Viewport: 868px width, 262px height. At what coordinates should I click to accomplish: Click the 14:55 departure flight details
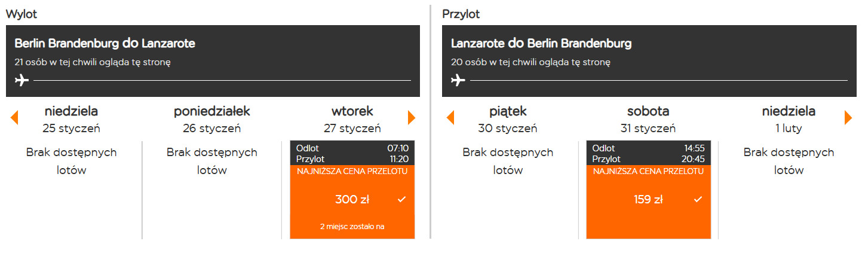coord(648,153)
